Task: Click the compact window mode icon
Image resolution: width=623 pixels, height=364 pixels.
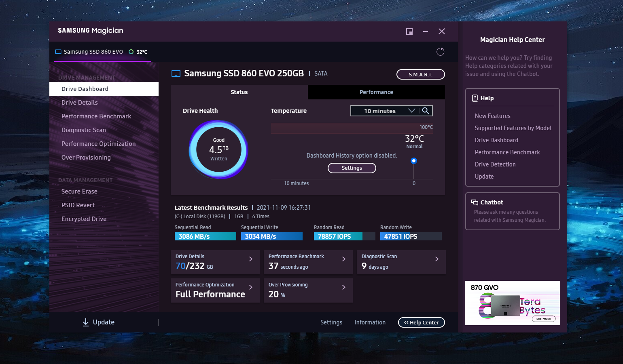Action: click(409, 32)
